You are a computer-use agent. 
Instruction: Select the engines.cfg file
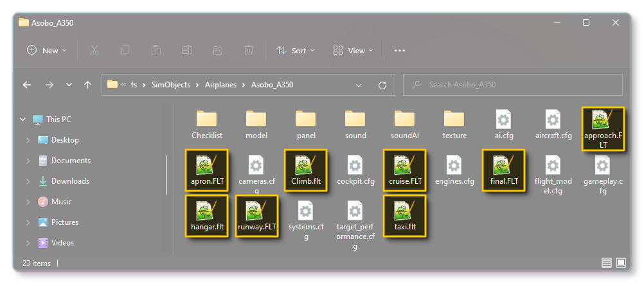click(454, 170)
